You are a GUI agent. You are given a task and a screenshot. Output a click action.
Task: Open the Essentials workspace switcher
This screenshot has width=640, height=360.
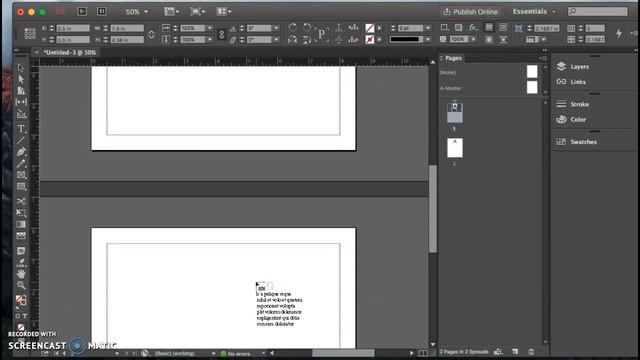point(534,11)
